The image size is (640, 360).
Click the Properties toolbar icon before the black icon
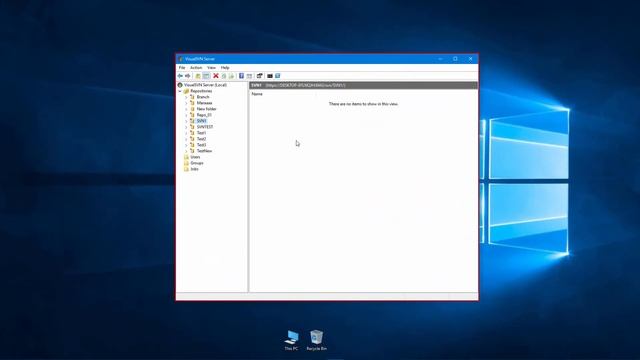260,76
